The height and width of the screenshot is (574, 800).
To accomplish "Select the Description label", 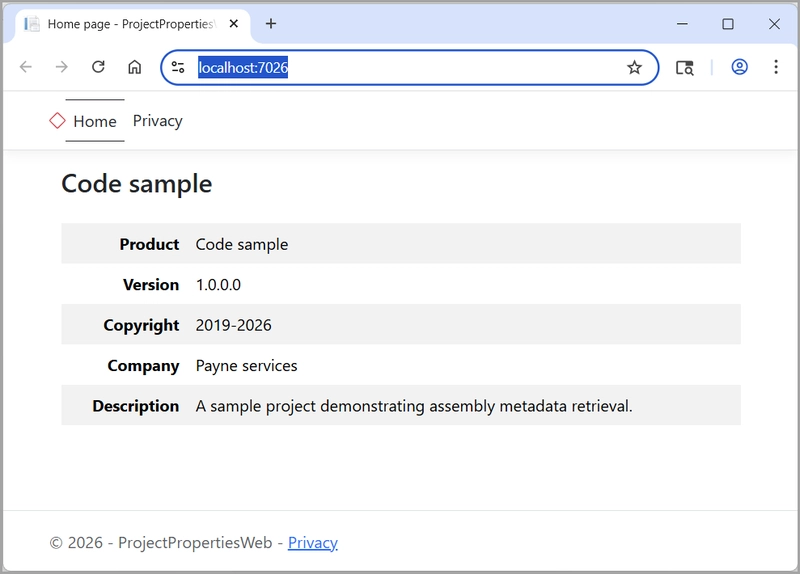I will tap(136, 406).
